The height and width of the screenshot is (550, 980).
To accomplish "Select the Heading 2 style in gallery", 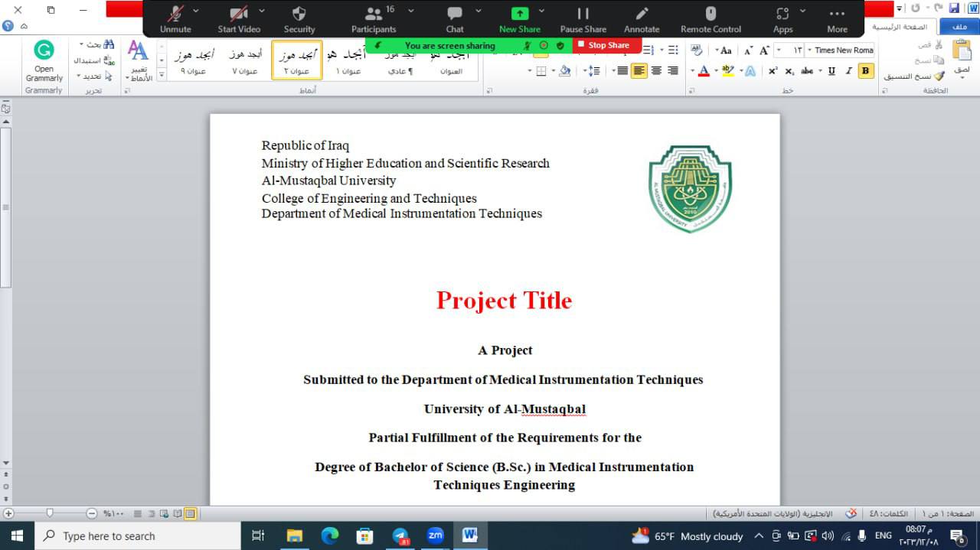I will coord(296,60).
